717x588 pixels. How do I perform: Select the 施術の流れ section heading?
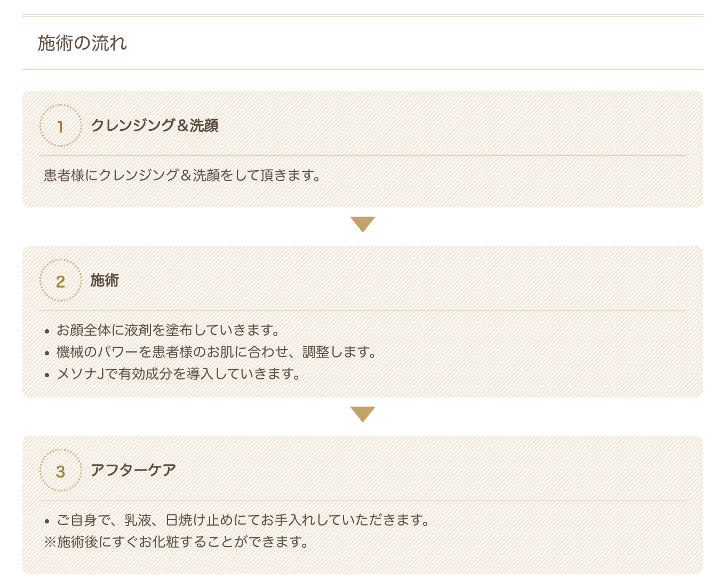[83, 43]
